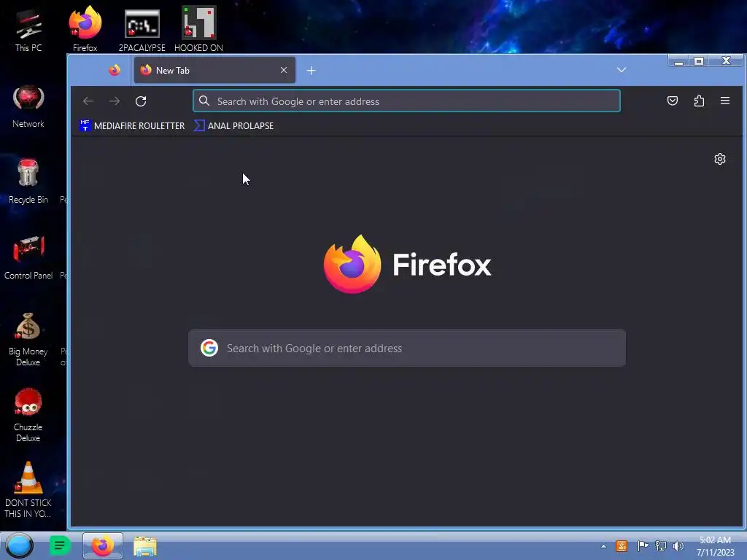Open the green notes app in taskbar
Image resolution: width=747 pixels, height=560 pixels.
[60, 545]
